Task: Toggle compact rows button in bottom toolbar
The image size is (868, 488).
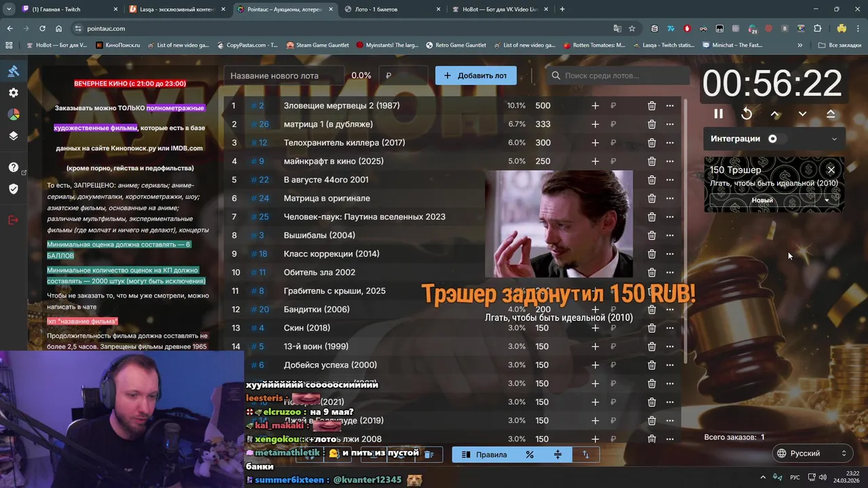Action: [558, 455]
